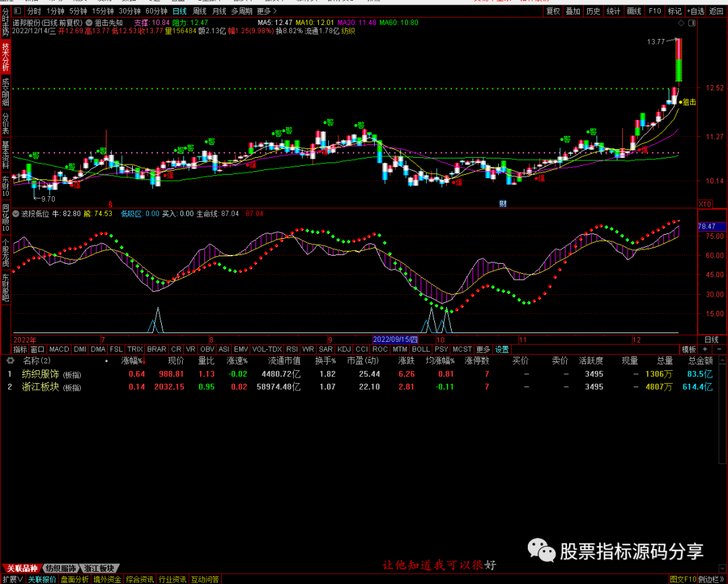Click the 返回 back button
The width and height of the screenshot is (728, 584).
[x=716, y=11]
